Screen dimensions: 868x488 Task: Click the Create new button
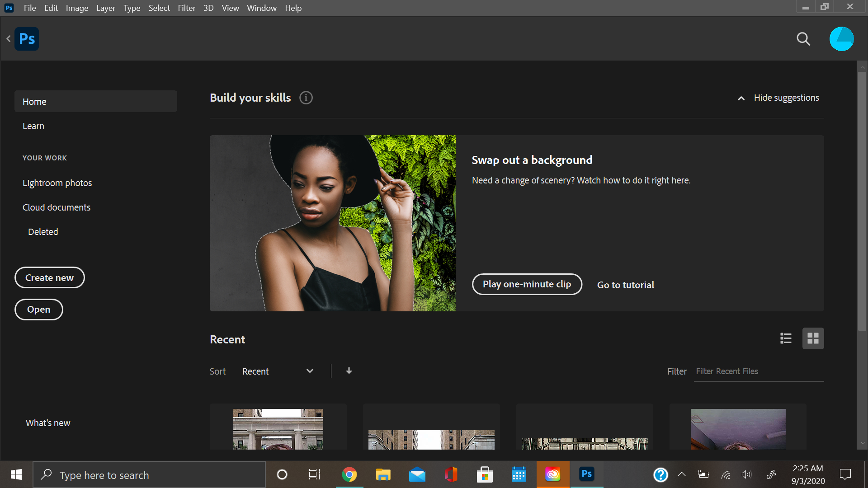point(49,277)
